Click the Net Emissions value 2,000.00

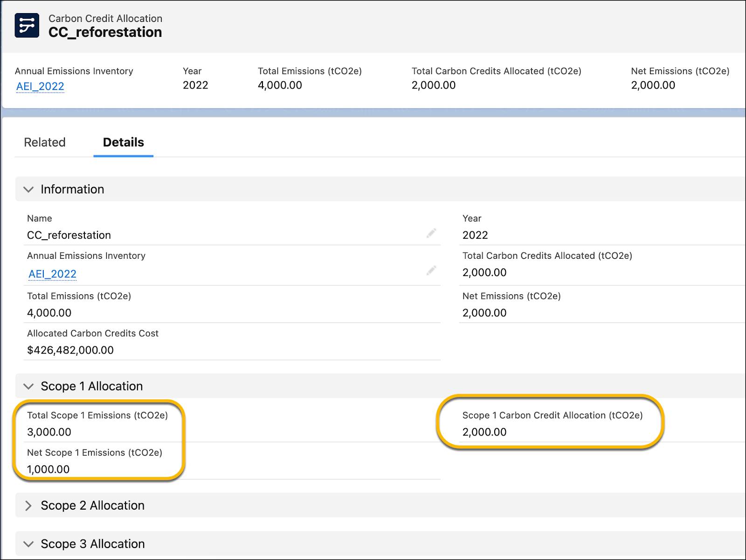(484, 312)
